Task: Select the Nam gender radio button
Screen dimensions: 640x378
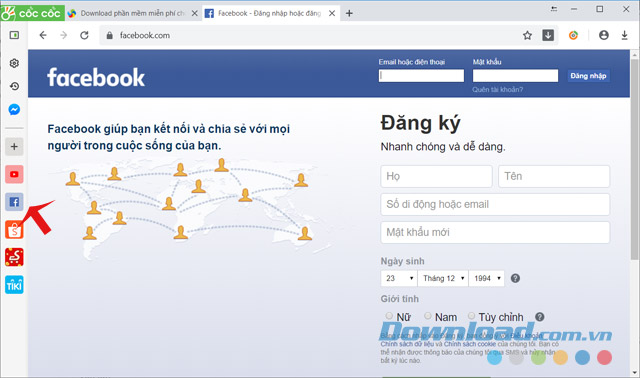Action: (x=427, y=316)
